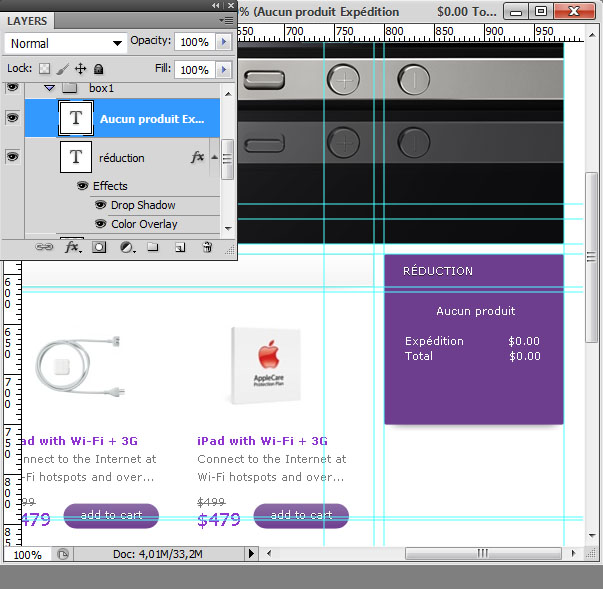Click add to cart under AppleCare product
603x589 pixels.
301,516
